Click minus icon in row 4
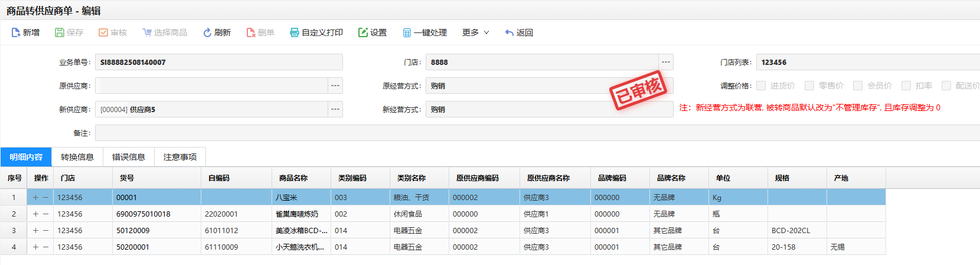Viewport: 980px width, 265px height. (x=45, y=247)
